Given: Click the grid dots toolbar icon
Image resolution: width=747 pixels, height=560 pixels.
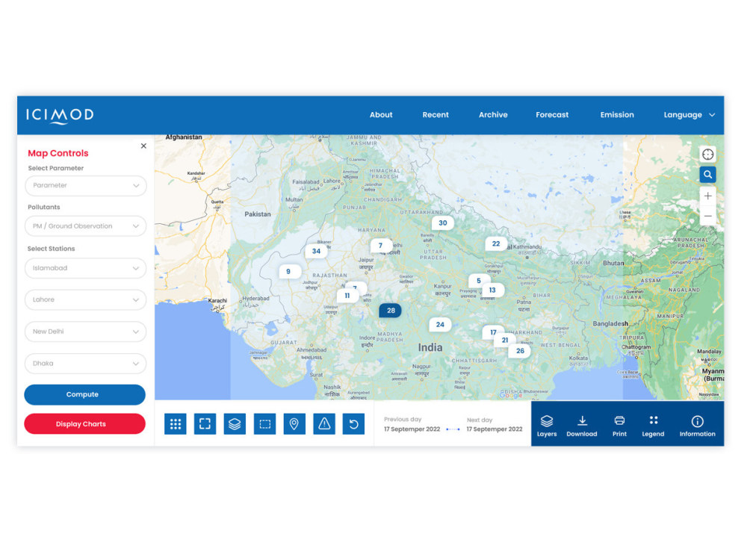Looking at the screenshot, I should (x=176, y=424).
